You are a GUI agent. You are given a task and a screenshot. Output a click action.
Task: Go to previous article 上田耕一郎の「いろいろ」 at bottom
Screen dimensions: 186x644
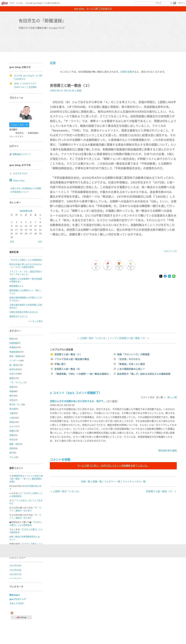click(66, 491)
